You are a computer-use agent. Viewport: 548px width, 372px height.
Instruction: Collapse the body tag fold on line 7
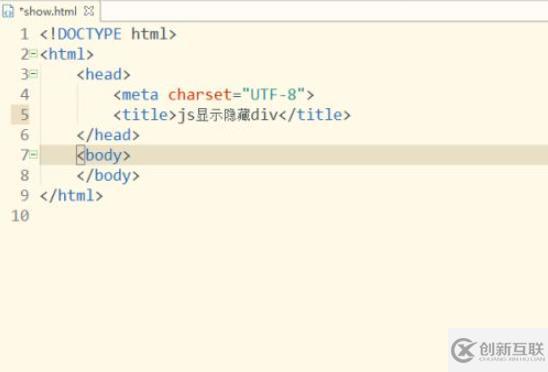[x=34, y=154]
